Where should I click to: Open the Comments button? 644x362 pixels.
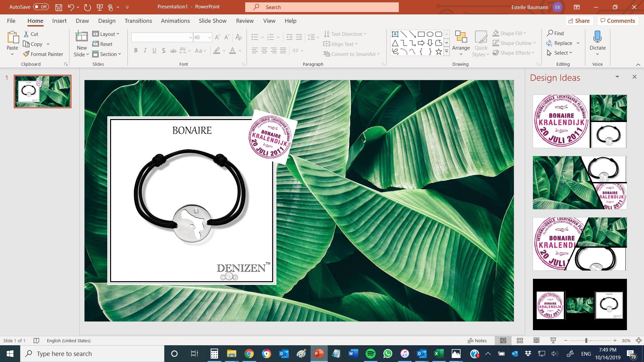[618, 21]
